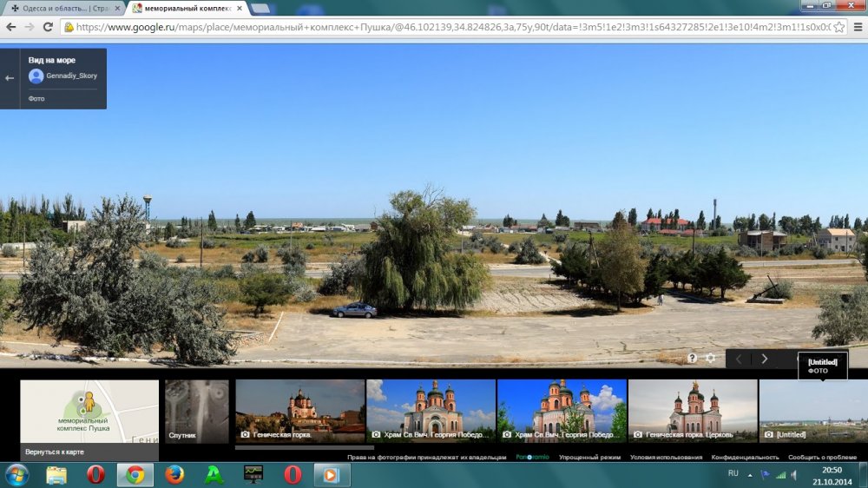Click the Права на фотографии notice
868x488 pixels.
426,457
